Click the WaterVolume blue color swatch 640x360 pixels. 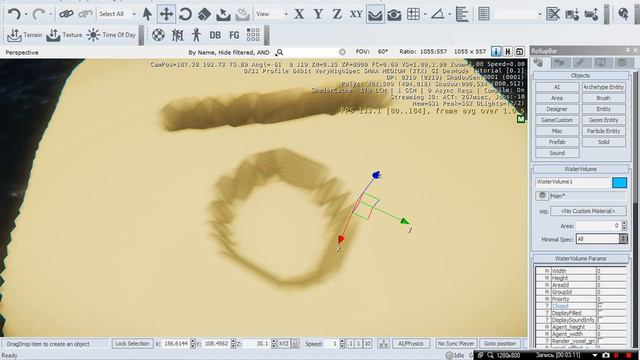tap(619, 182)
